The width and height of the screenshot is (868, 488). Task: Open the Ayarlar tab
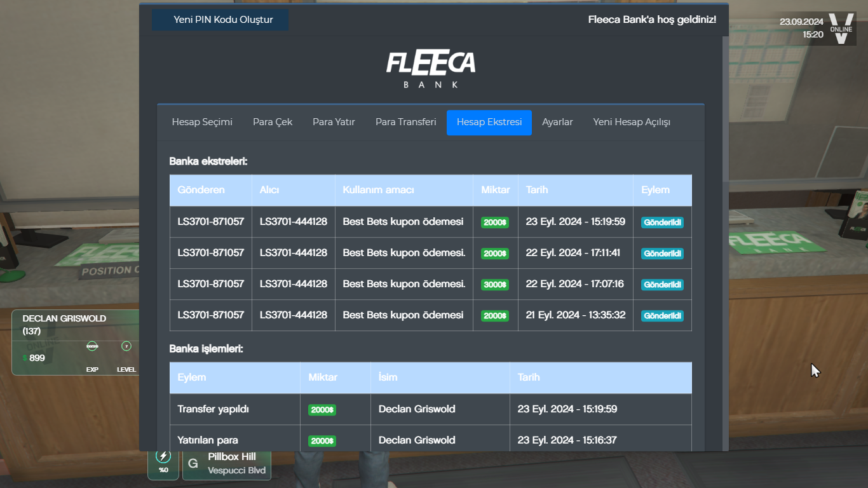click(x=557, y=122)
